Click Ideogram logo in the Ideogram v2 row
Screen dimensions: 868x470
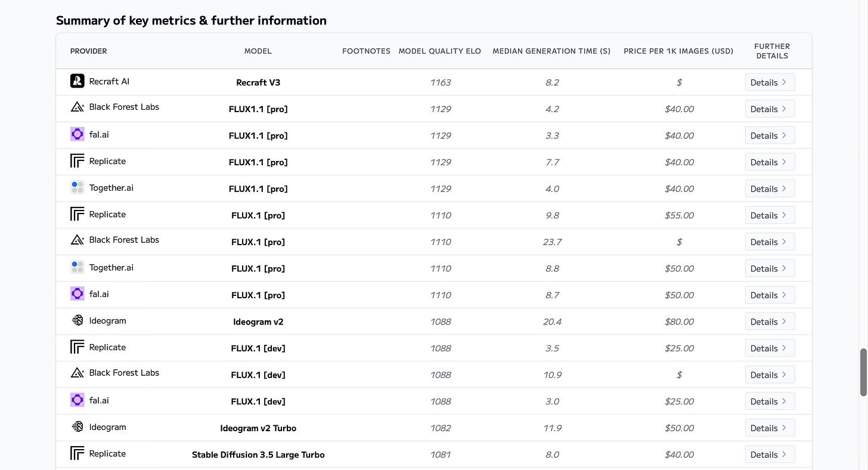pos(77,320)
